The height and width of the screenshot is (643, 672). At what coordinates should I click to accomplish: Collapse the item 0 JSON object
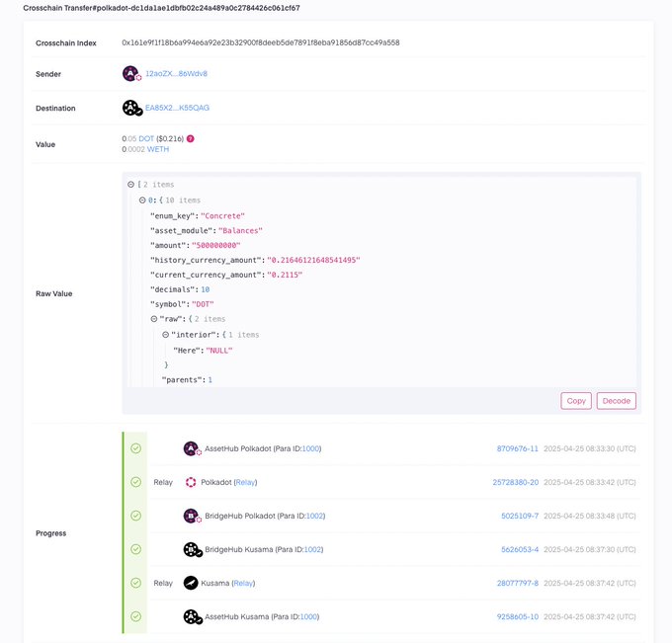click(142, 200)
